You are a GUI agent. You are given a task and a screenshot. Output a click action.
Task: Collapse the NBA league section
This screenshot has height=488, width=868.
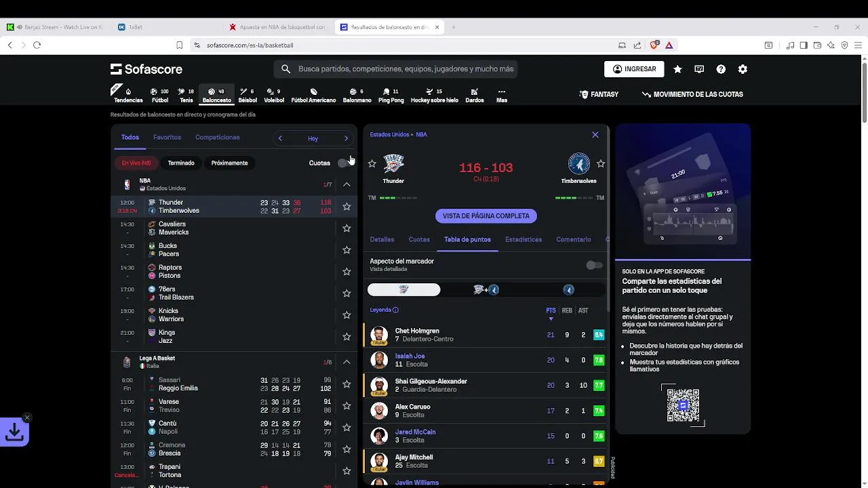347,184
